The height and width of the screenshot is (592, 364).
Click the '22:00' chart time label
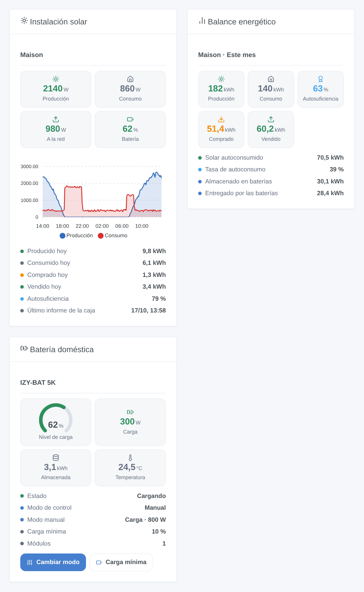(x=82, y=226)
